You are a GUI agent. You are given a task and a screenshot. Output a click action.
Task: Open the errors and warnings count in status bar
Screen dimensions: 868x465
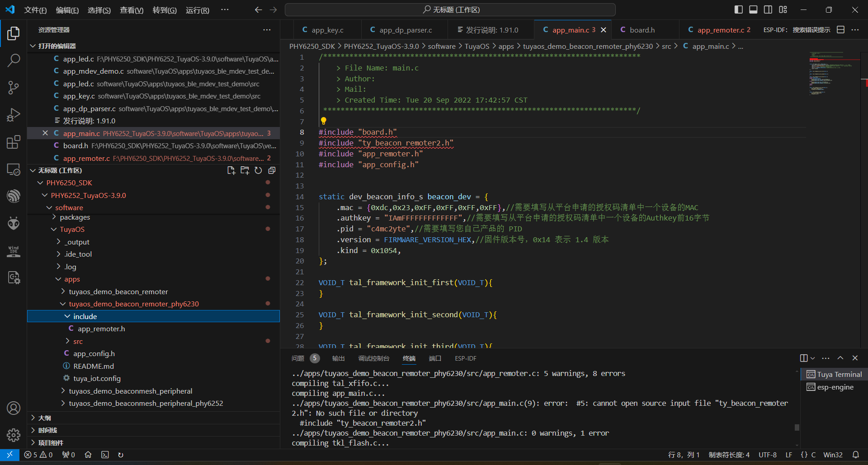pos(38,455)
